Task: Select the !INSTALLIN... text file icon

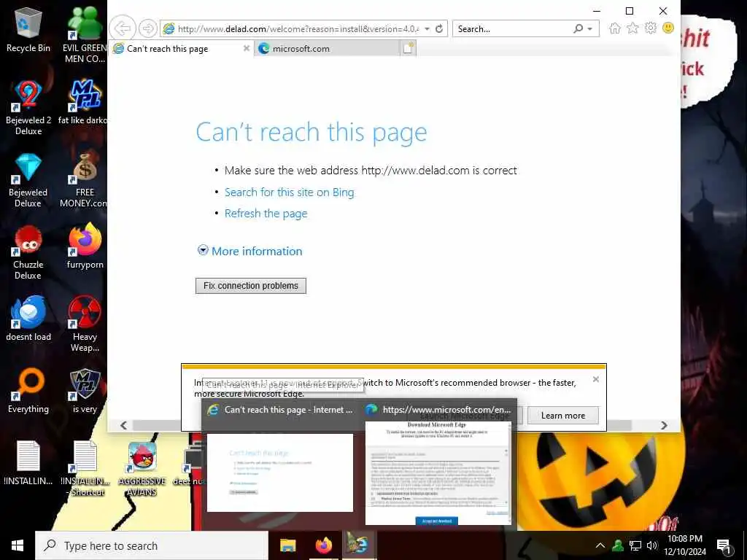Action: [x=28, y=463]
